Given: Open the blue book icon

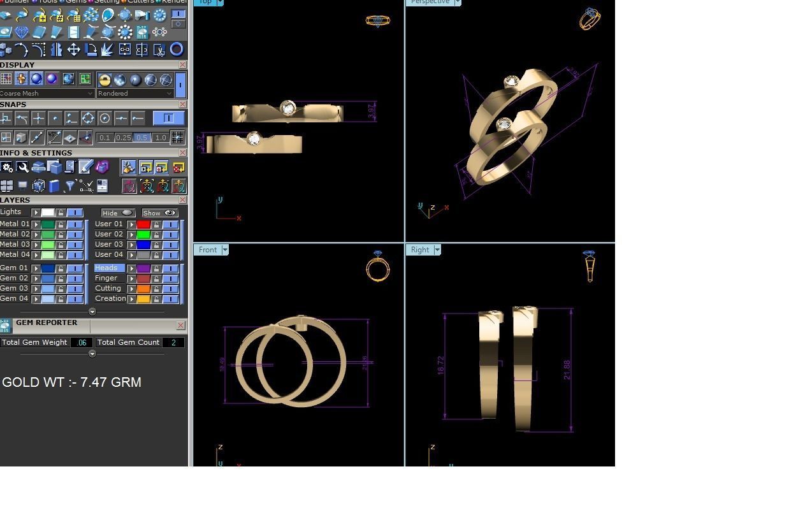Looking at the screenshot, I should pyautogui.click(x=54, y=186).
